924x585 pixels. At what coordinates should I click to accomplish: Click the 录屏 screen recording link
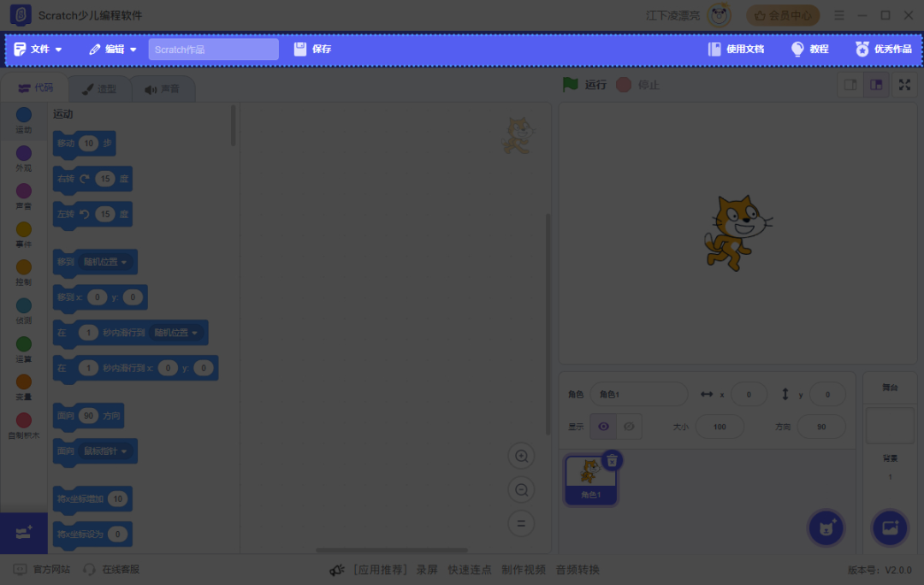tap(427, 570)
